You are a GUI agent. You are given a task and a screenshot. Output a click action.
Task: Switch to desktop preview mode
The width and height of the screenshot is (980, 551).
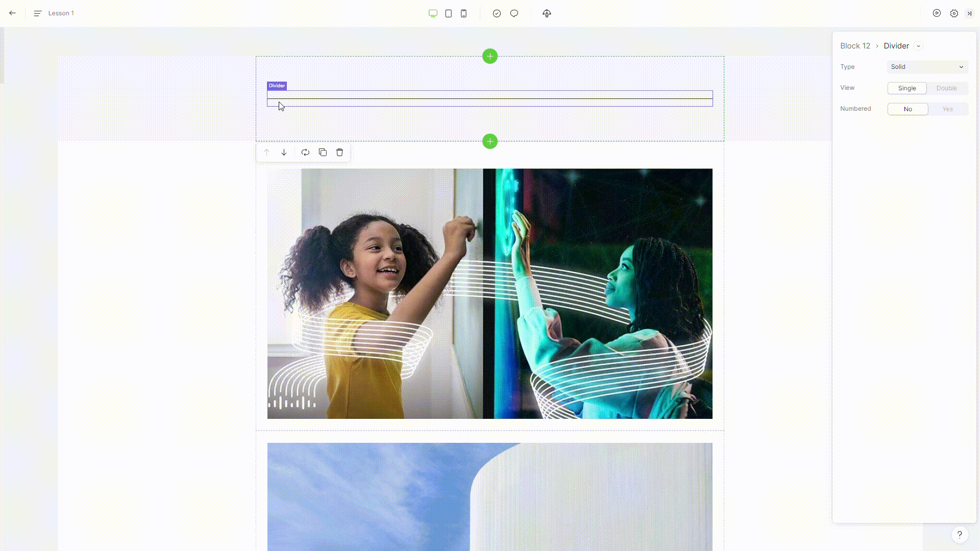(x=433, y=13)
